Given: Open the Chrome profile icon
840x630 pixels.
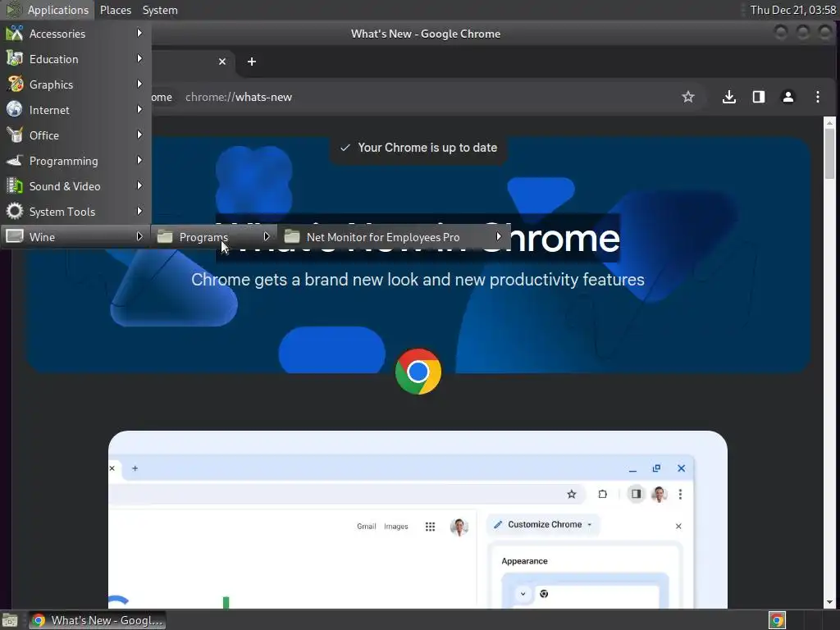Looking at the screenshot, I should pos(788,97).
